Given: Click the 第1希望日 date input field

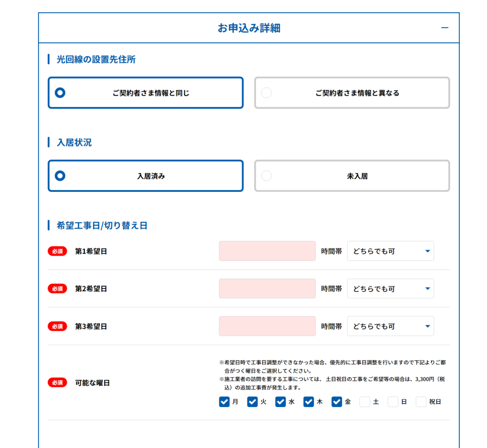Looking at the screenshot, I should click(x=267, y=251).
